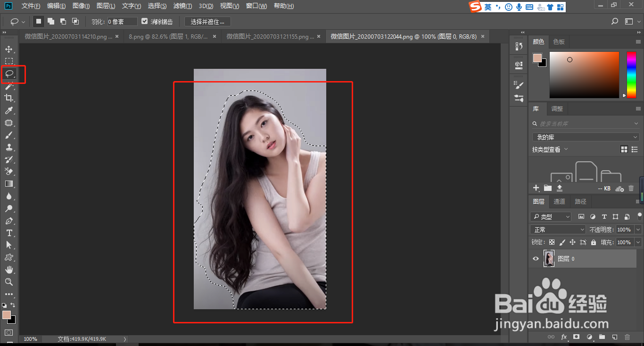Select the Hand tool
The image size is (644, 346).
pyautogui.click(x=8, y=270)
